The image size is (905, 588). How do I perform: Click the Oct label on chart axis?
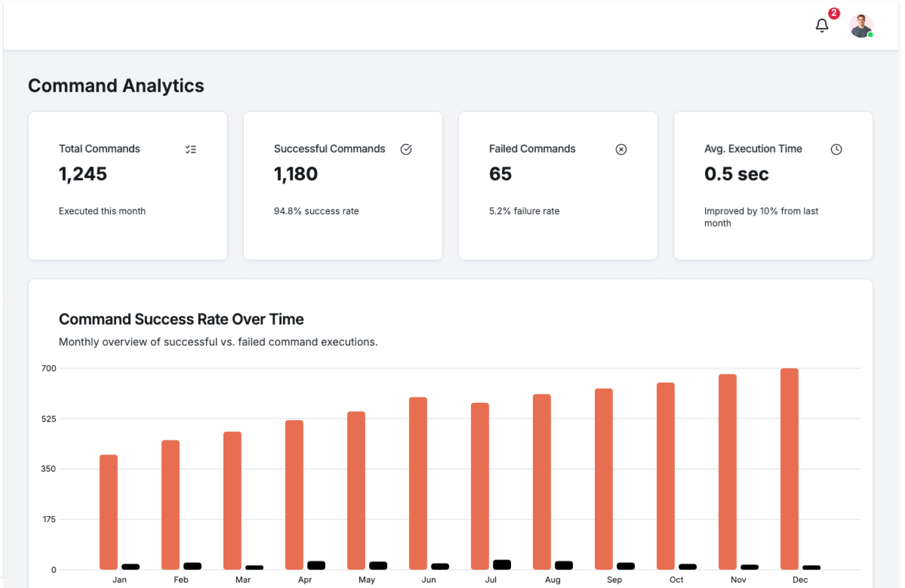[x=676, y=580]
